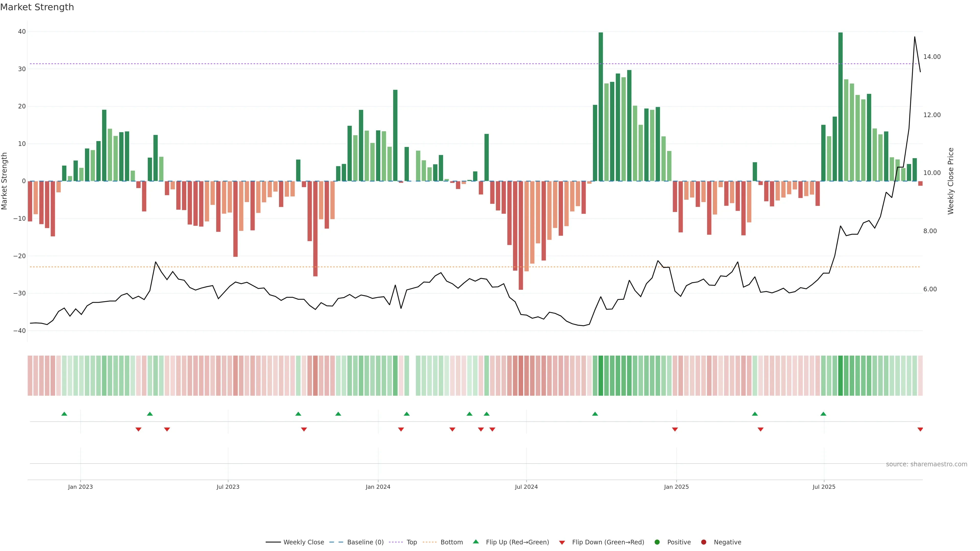
Task: Click the leftmost green flip-up marker
Action: pyautogui.click(x=64, y=414)
